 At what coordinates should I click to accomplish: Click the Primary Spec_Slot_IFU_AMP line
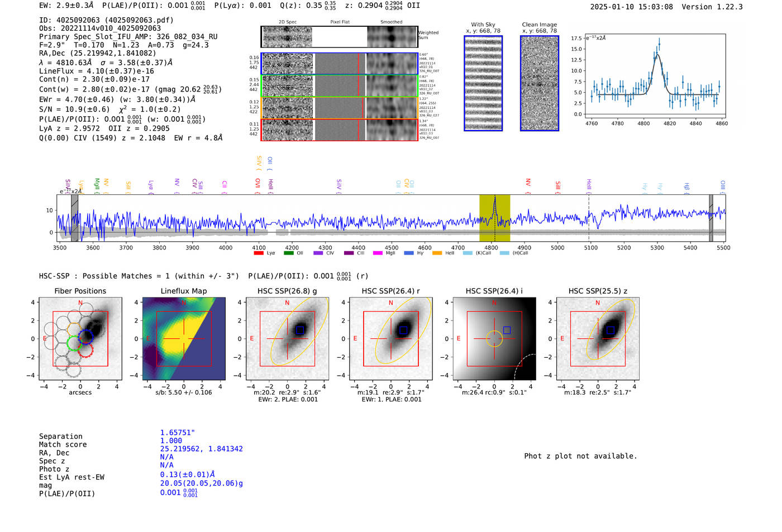(128, 37)
